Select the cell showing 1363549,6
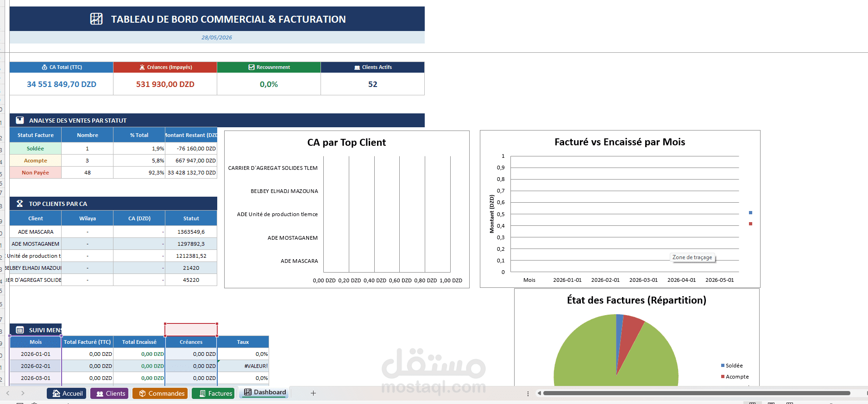 191,232
